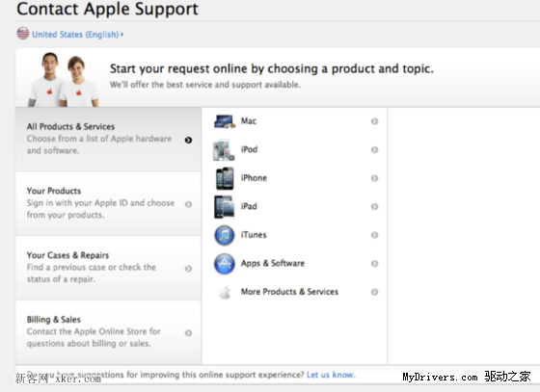Click arrow beside Your Cases & Repairs

tap(188, 269)
